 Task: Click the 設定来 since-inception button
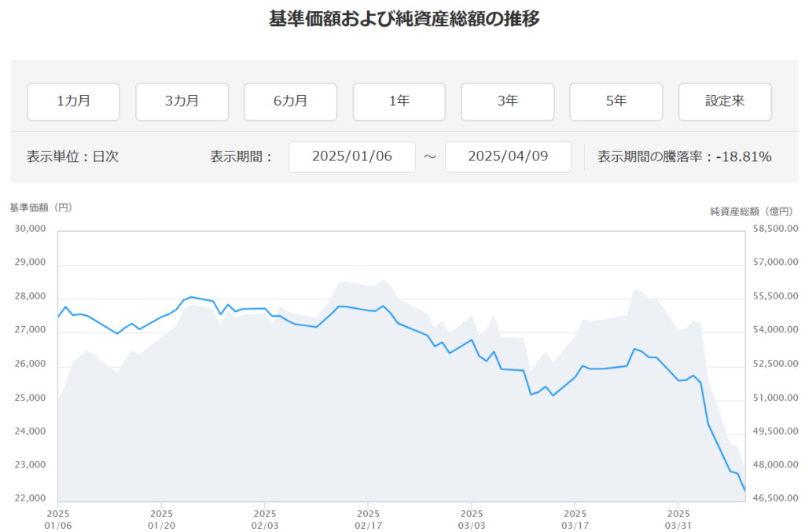click(x=724, y=101)
